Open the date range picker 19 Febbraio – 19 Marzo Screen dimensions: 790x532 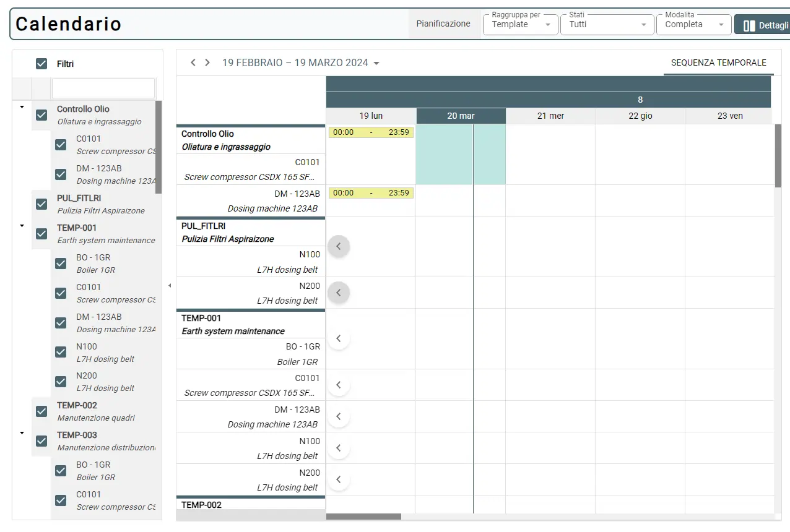[x=301, y=63]
